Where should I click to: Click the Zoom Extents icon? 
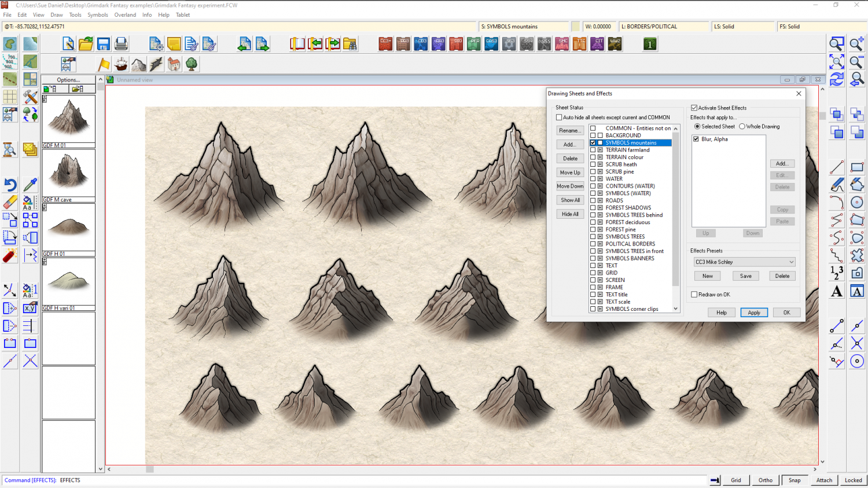click(837, 62)
